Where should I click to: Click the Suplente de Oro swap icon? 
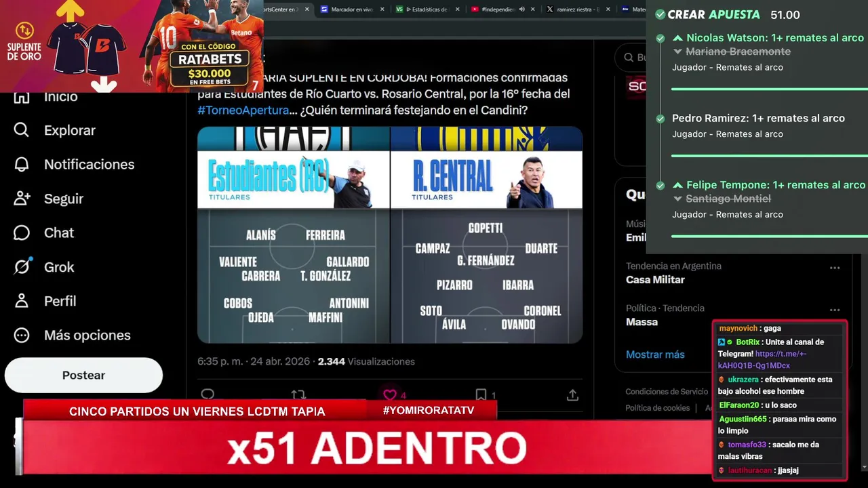24,31
